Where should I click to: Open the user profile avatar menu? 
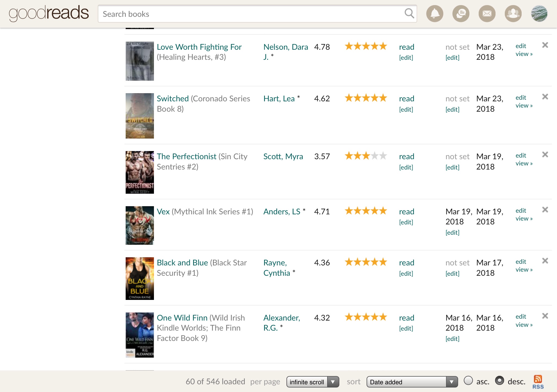click(539, 14)
